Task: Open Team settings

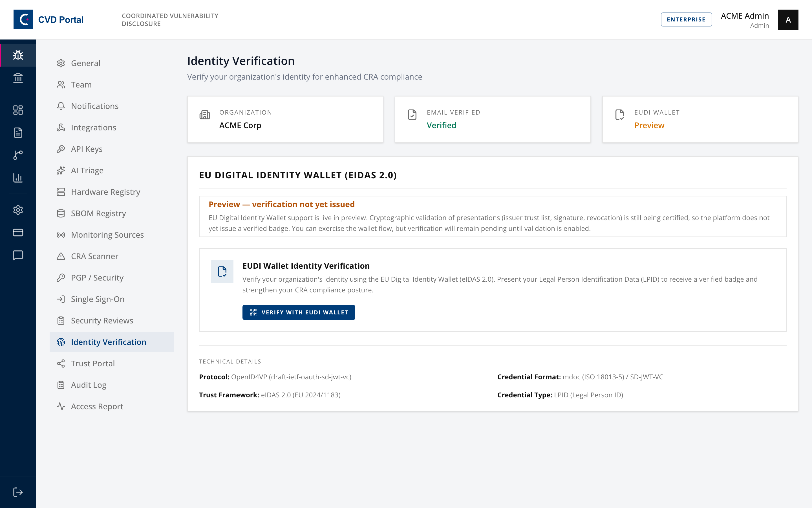Action: [x=111, y=85]
